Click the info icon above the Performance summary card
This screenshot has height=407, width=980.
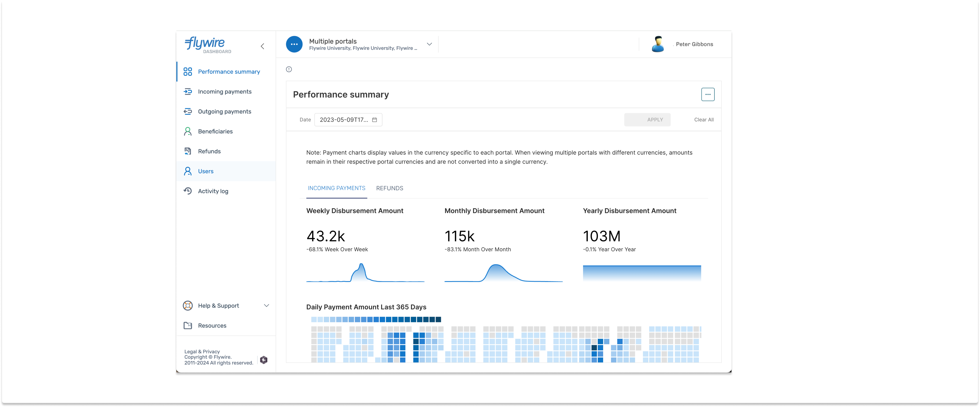point(289,69)
